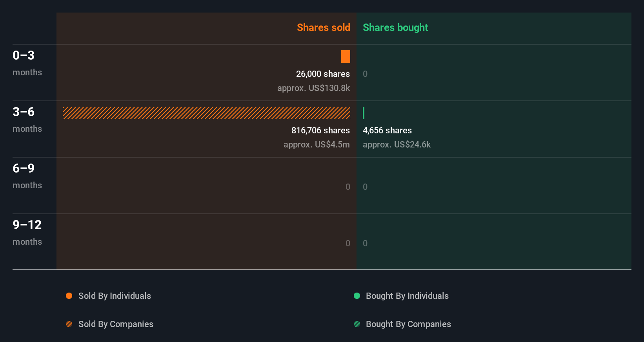Image resolution: width=644 pixels, height=342 pixels.
Task: Click the orange striped 816,706 shares bar
Action: click(x=206, y=113)
